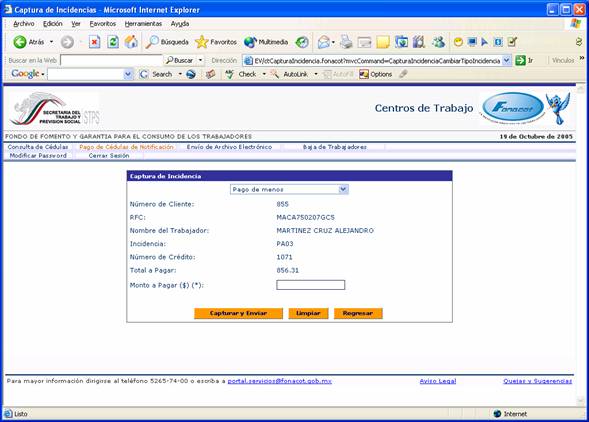The width and height of the screenshot is (589, 422).
Task: Open the Herramientas menu
Action: pyautogui.click(x=143, y=24)
